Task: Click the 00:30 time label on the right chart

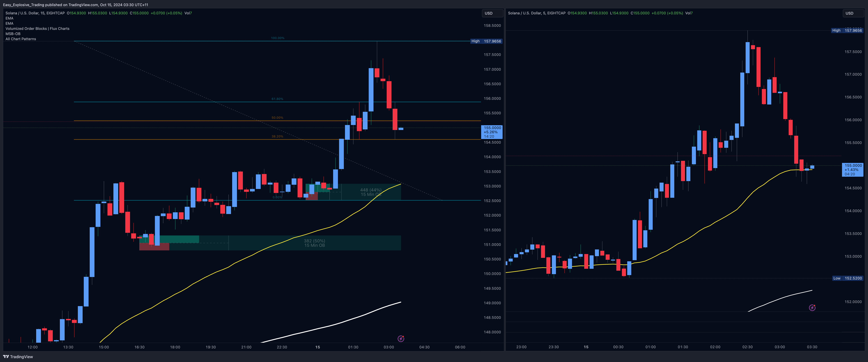Action: point(618,347)
